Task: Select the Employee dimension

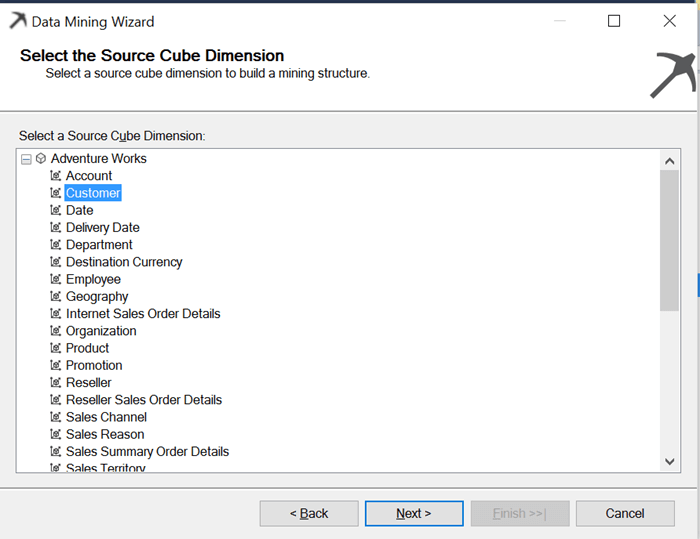Action: [x=93, y=279]
